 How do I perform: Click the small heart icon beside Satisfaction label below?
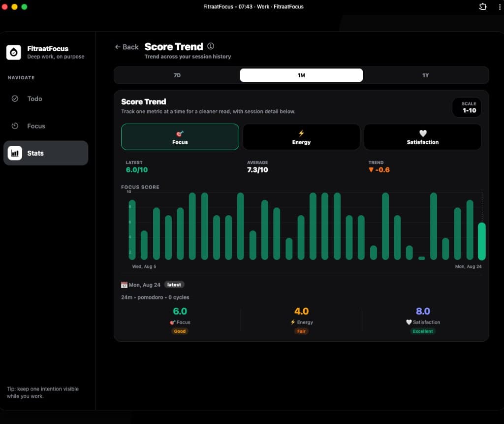tap(409, 322)
